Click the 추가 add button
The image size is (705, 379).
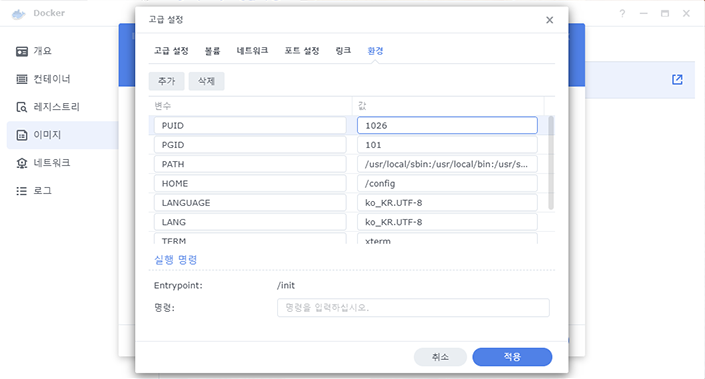click(166, 81)
